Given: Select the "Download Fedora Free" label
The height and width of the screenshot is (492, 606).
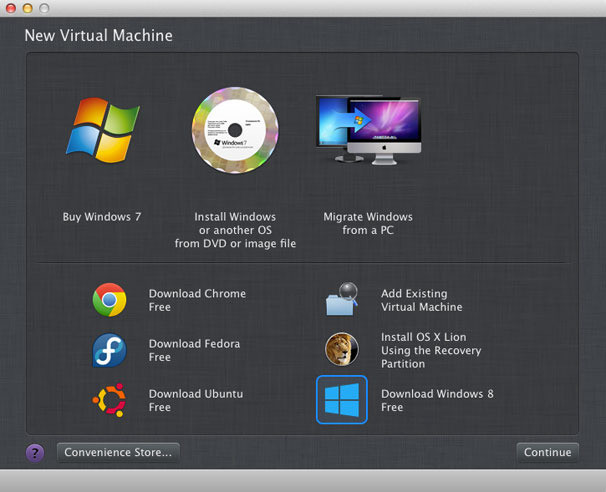Looking at the screenshot, I should coord(194,350).
